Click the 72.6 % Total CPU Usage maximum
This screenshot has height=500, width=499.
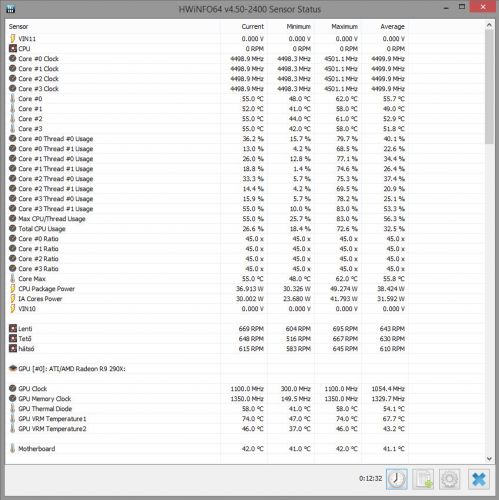pos(347,229)
